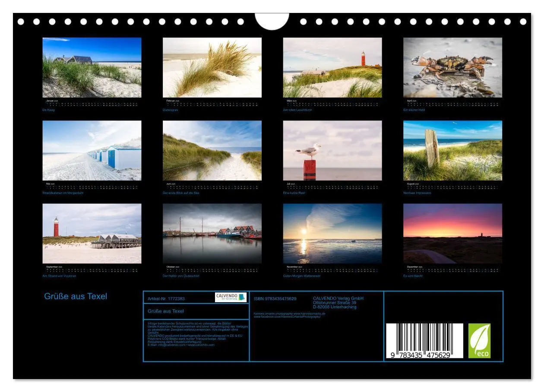Click the 'Mai 2025' month label
This screenshot has height=392, width=544.
51,183
